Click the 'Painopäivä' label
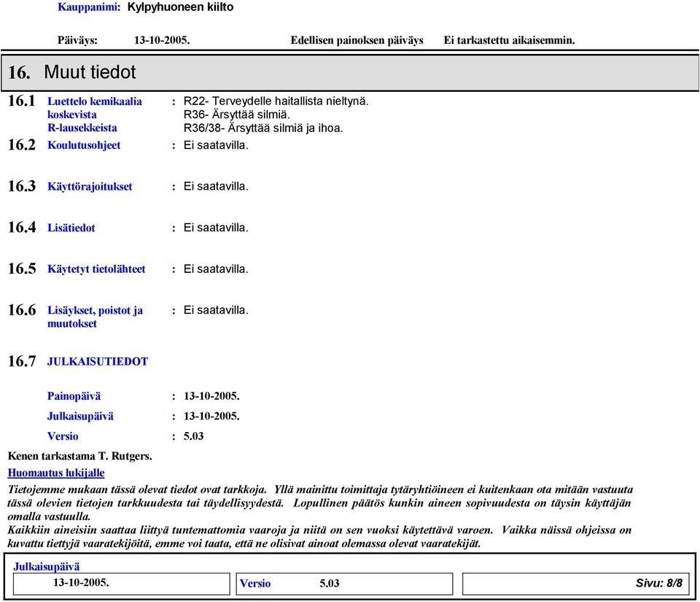The image size is (700, 602). click(74, 396)
